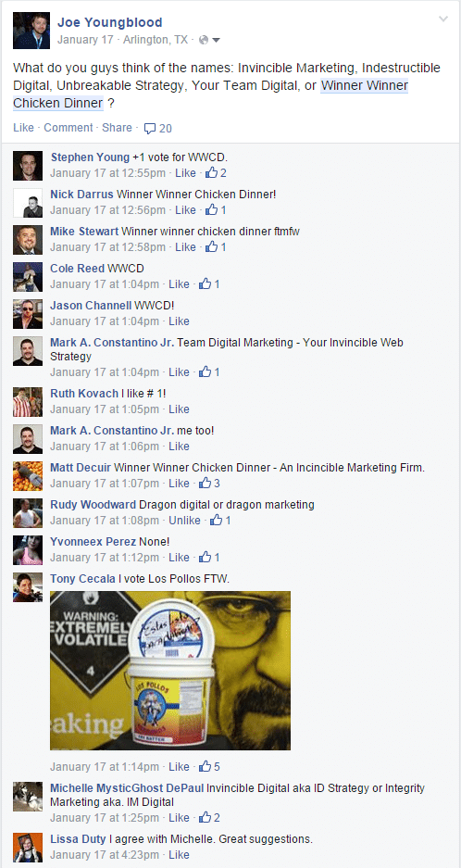Like Jason Channell's comment
The height and width of the screenshot is (868, 461).
point(179,321)
